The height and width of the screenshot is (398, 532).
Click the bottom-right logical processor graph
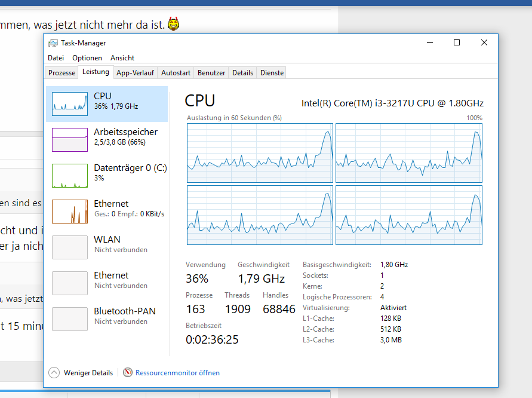[409, 215]
